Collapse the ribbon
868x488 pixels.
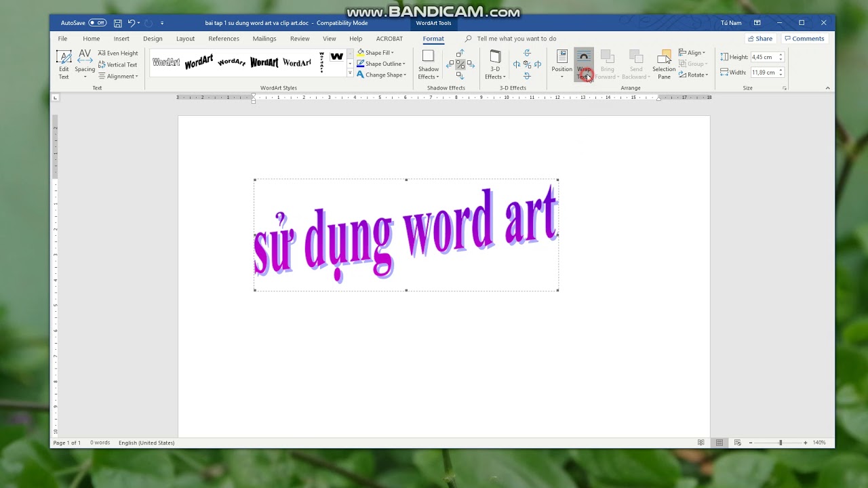tap(827, 88)
